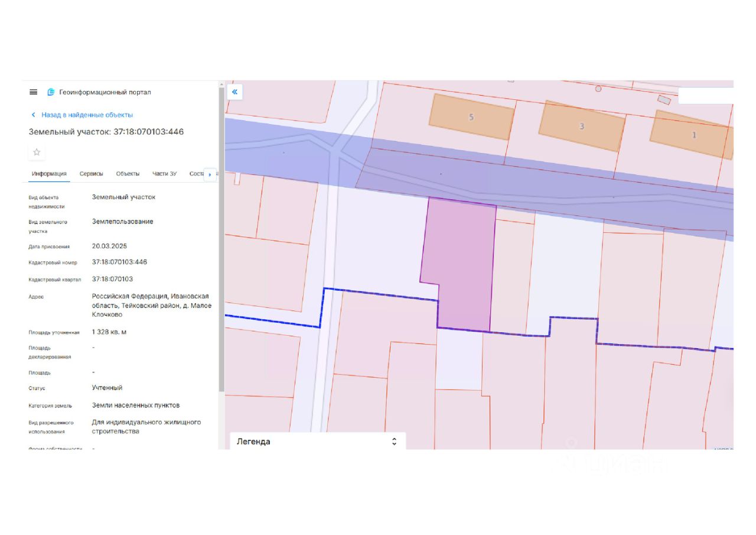Select building number 5 on map
The image size is (756, 535).
click(471, 117)
